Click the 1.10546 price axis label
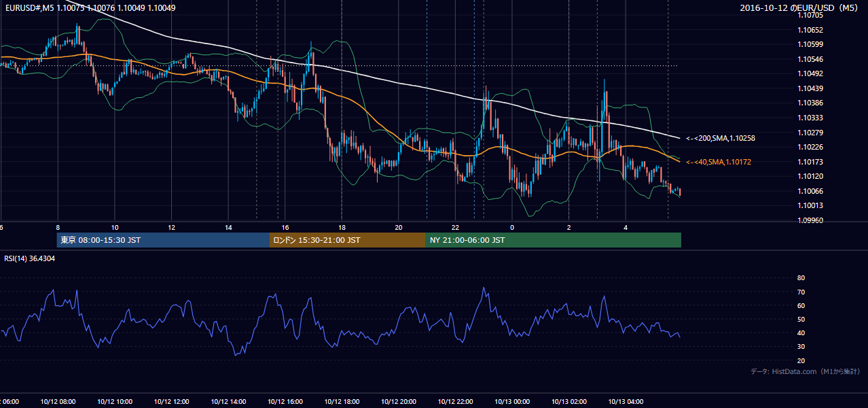Screen dimensions: 868x408 tap(811, 59)
